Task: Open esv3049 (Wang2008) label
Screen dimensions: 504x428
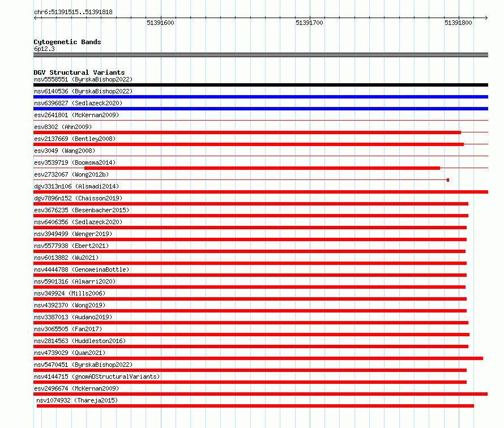Action: [65, 151]
